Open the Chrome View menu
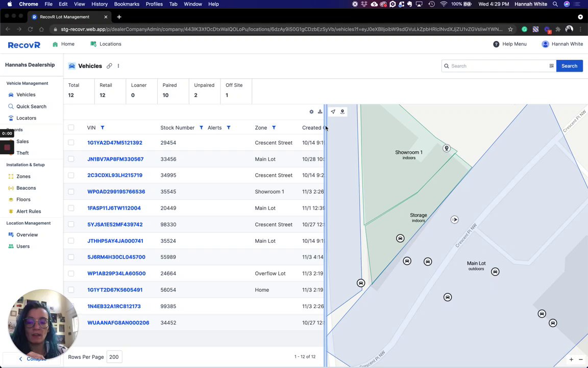Image resolution: width=588 pixels, height=368 pixels. [79, 4]
